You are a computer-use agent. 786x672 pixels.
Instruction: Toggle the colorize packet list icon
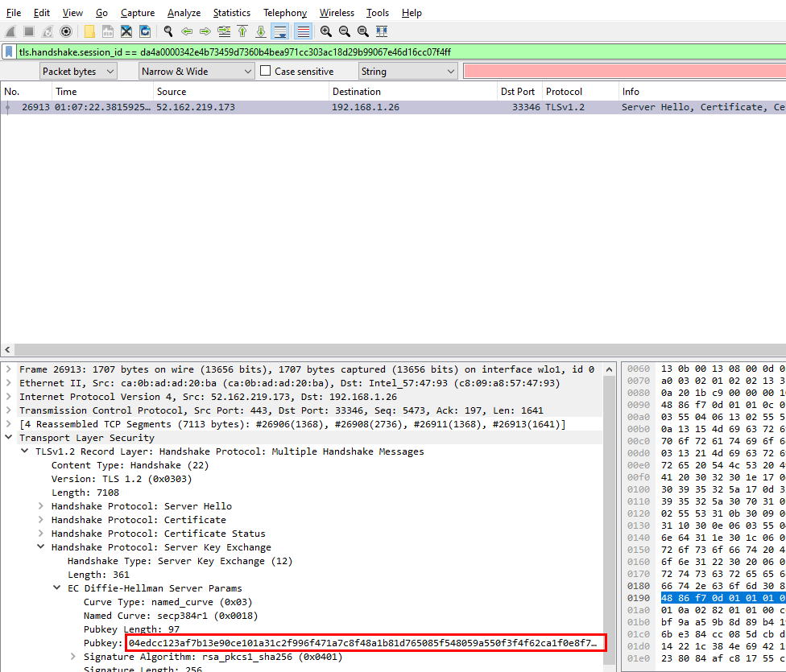pos(304,31)
